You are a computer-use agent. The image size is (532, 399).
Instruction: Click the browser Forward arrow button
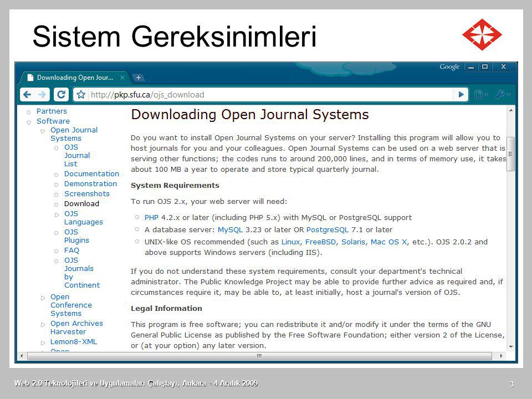pyautogui.click(x=42, y=95)
